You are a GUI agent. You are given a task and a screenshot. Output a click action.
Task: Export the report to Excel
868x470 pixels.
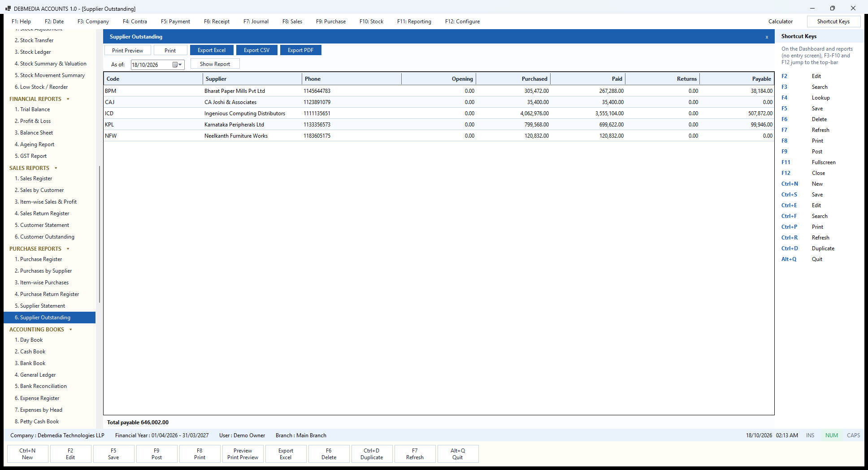click(212, 50)
